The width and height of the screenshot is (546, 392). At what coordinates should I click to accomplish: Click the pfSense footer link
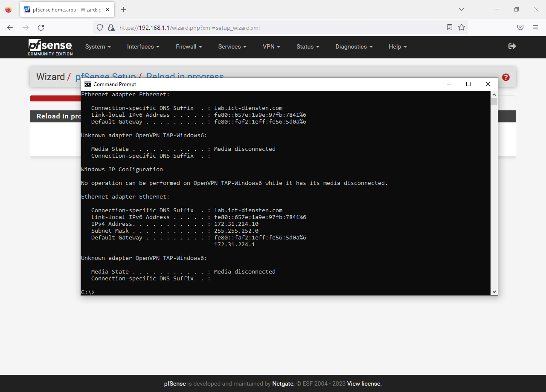point(175,383)
